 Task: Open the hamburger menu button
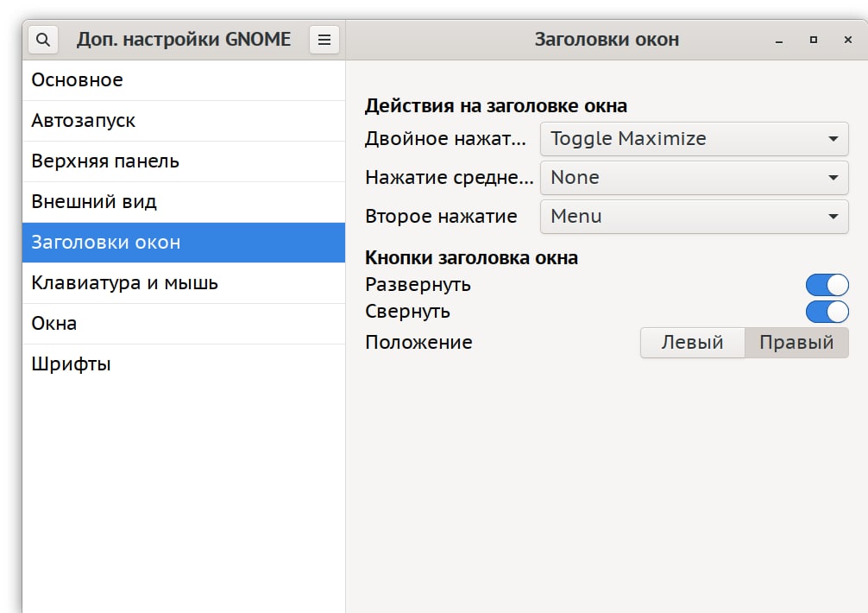324,40
